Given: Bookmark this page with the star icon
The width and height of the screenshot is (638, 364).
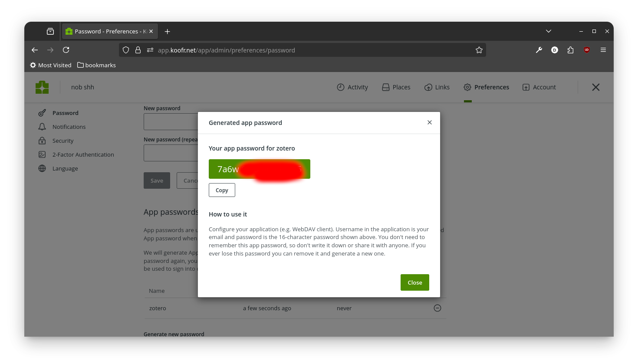Looking at the screenshot, I should click(x=479, y=50).
